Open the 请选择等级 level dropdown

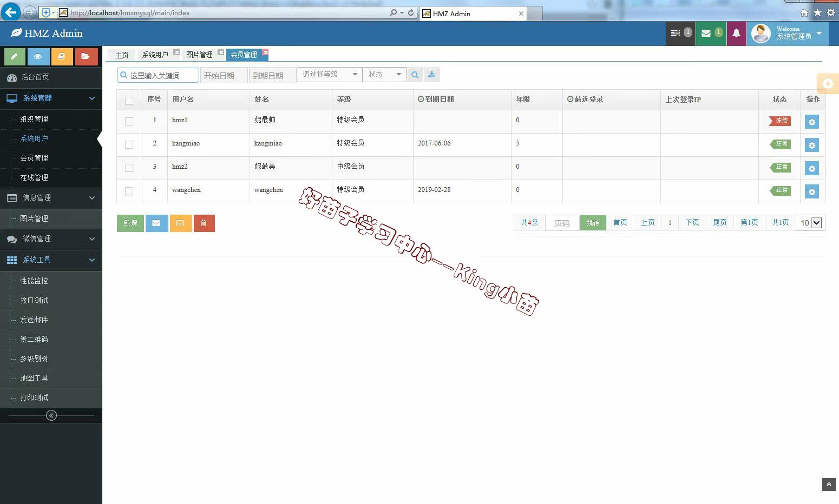pyautogui.click(x=330, y=75)
